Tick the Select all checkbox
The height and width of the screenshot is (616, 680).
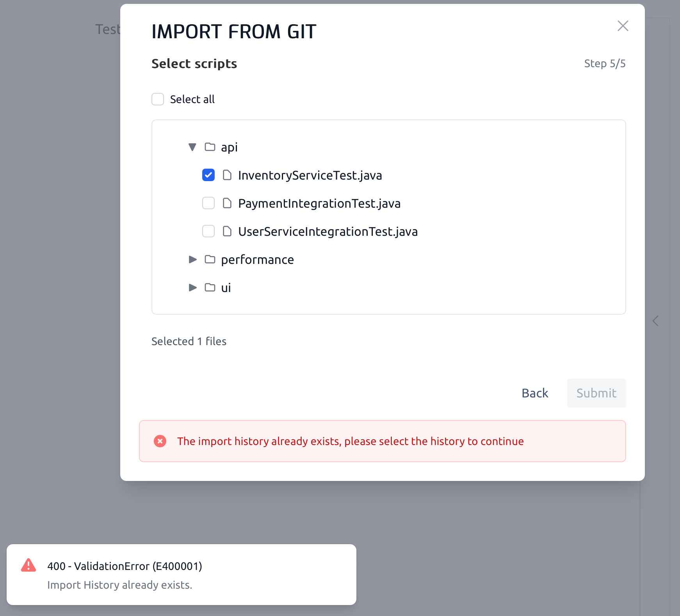pos(158,99)
